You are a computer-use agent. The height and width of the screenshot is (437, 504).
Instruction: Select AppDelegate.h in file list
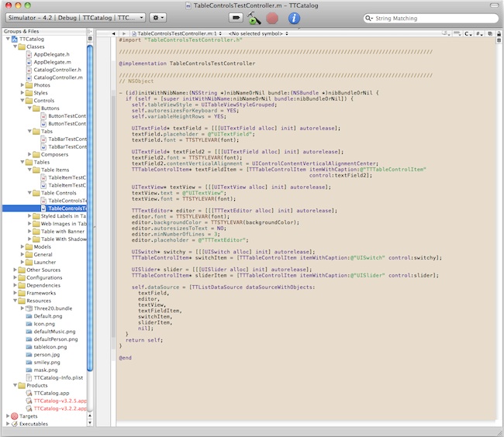(51, 54)
